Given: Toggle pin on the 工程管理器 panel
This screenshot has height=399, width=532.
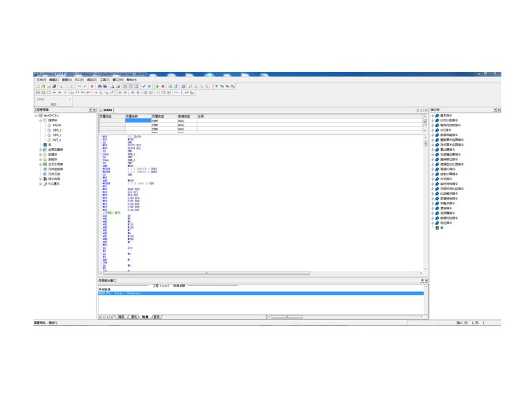Looking at the screenshot, I should (x=90, y=110).
